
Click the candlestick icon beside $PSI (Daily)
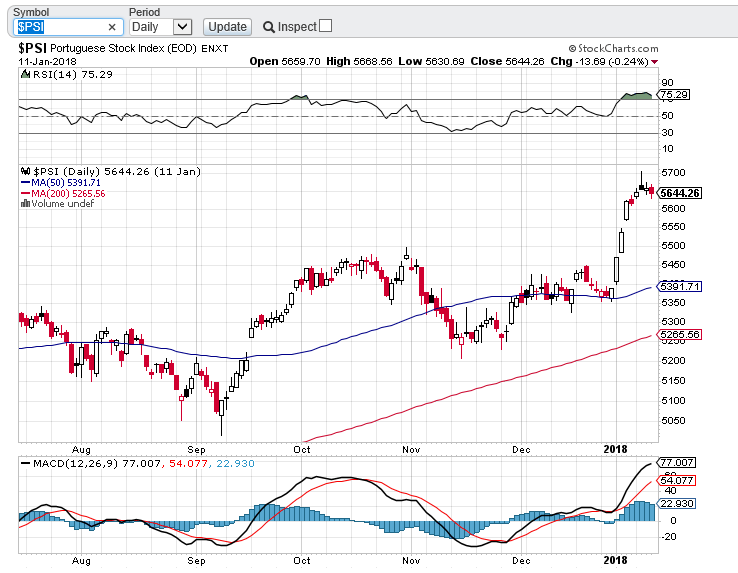25,171
